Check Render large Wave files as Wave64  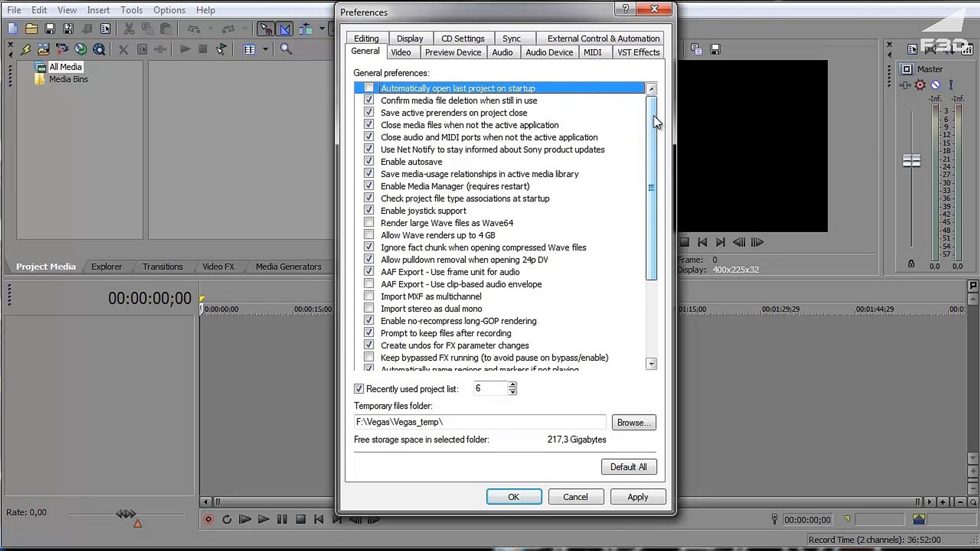[x=369, y=222]
